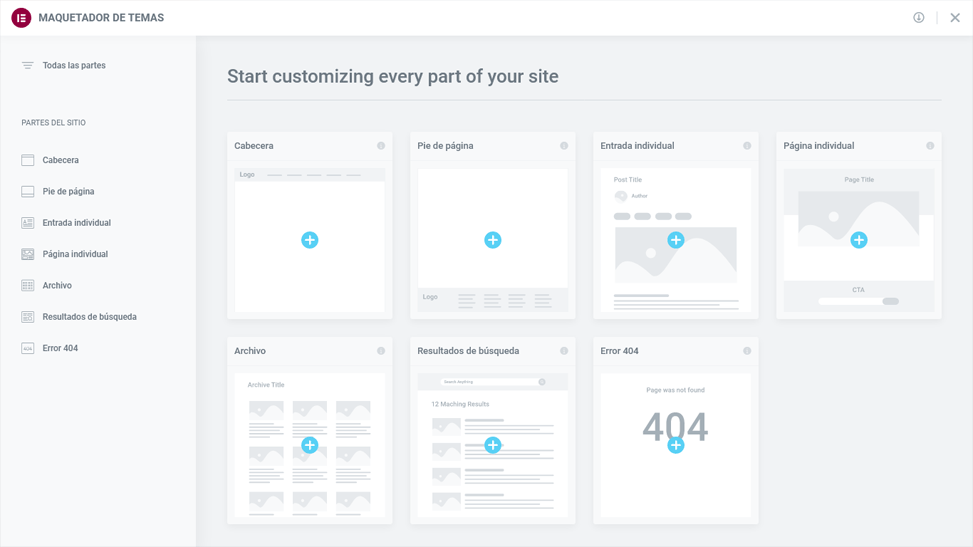Open Resultados de búsqueda in sidebar

click(89, 317)
